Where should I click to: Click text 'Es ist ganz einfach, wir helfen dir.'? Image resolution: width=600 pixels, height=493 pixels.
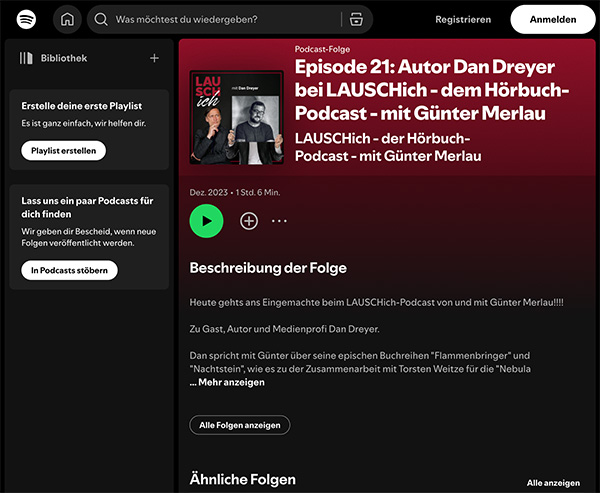click(x=84, y=124)
